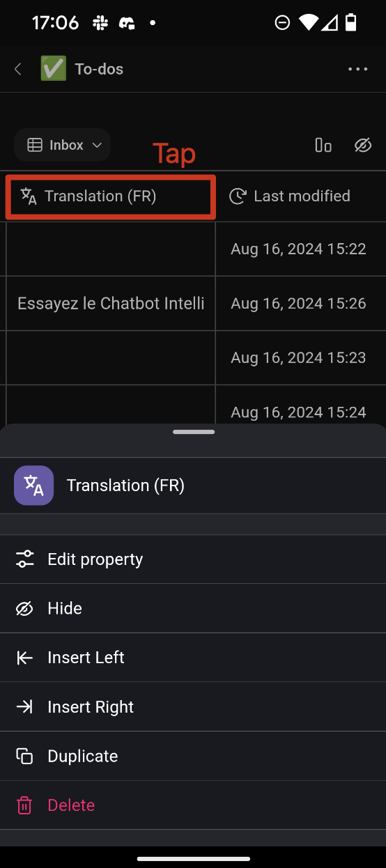Tap the column layout icon in toolbar
The width and height of the screenshot is (386, 868).
coord(323,145)
